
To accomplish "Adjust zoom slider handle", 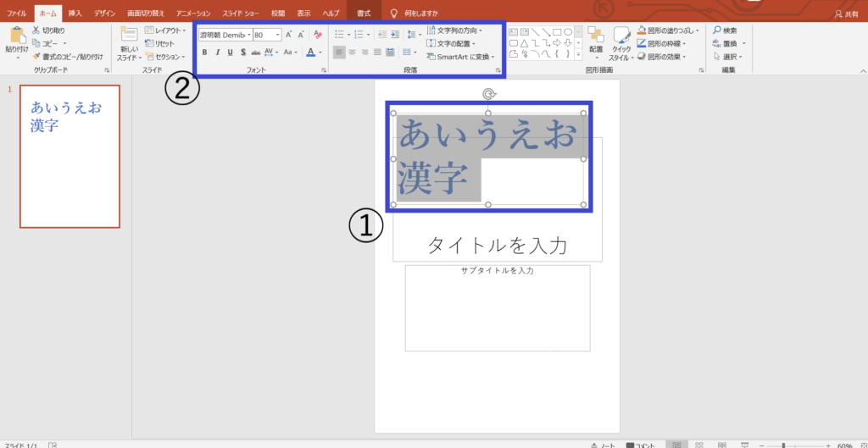I will [784, 445].
